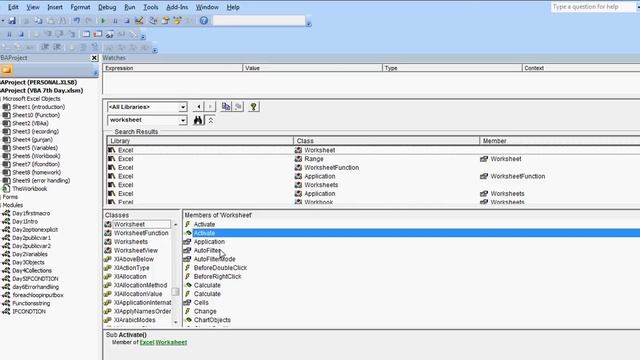640x360 pixels.
Task: Click the binoculars Search icon
Action: click(x=198, y=120)
